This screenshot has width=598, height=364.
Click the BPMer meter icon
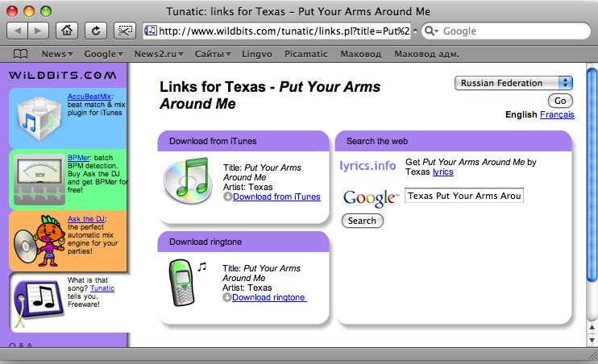(39, 179)
